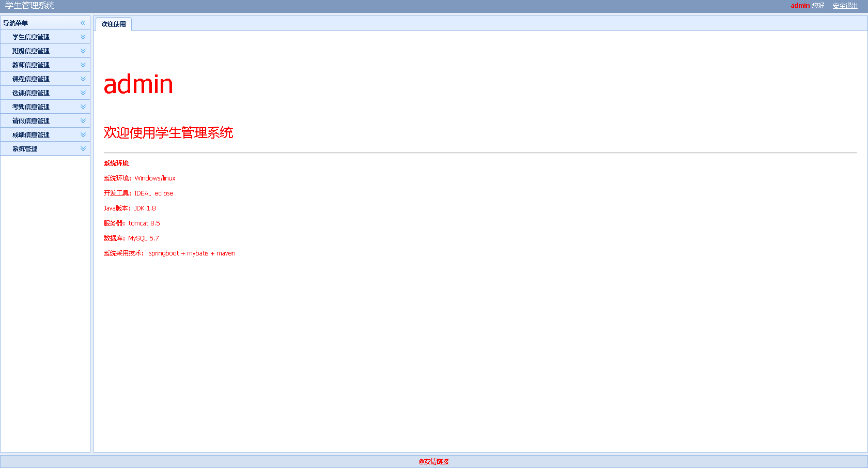Click the 学生管理系统 title in header
The width and height of the screenshot is (868, 468).
(x=30, y=6)
